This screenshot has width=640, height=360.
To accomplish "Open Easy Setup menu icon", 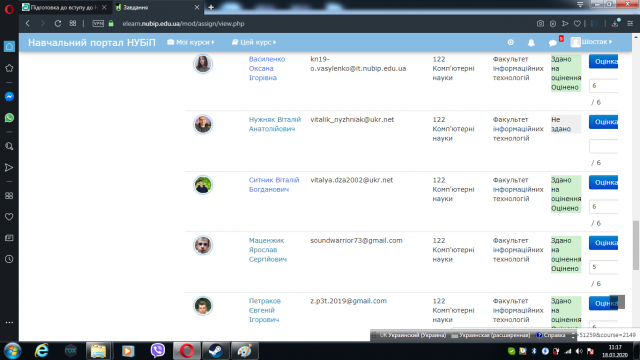I will click(630, 24).
